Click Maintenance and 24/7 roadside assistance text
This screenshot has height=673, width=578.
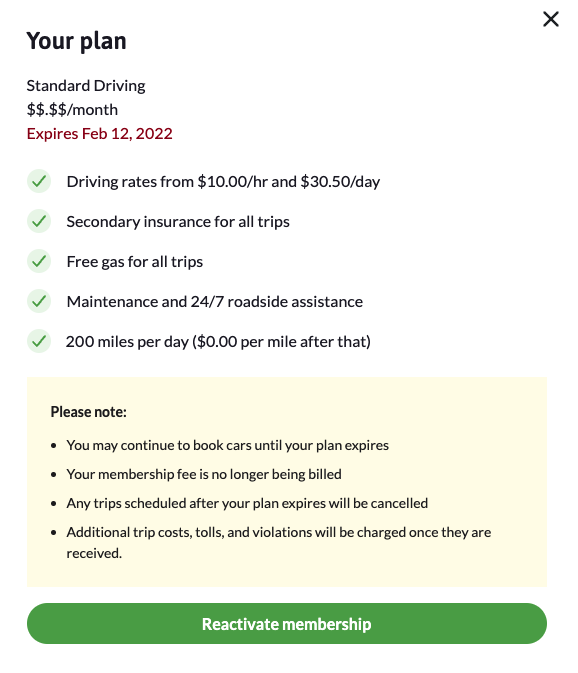pos(215,302)
